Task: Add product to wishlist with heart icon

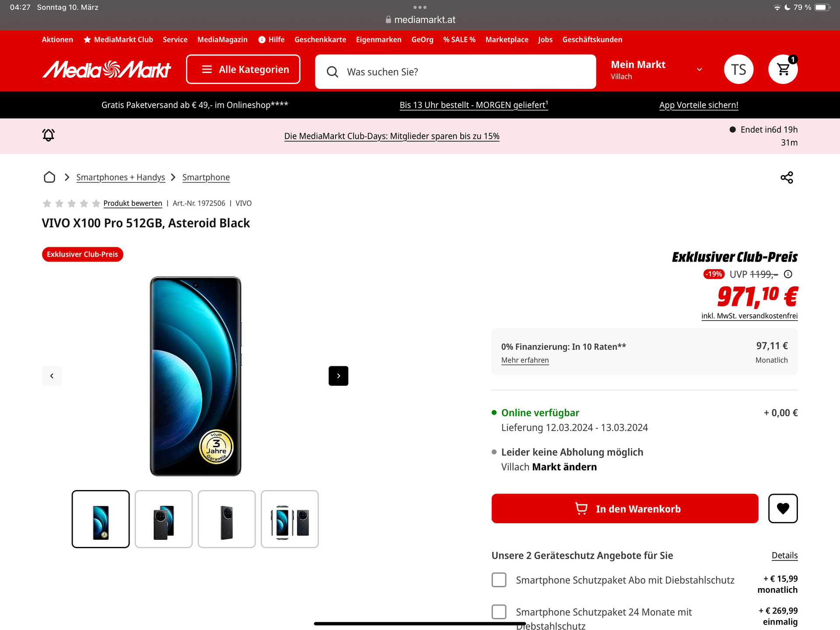Action: coord(783,508)
